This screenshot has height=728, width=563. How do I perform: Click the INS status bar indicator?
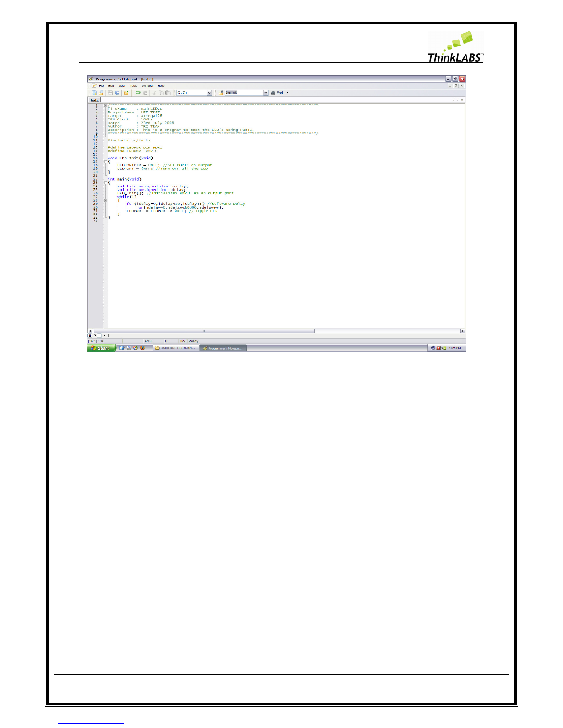pos(182,341)
